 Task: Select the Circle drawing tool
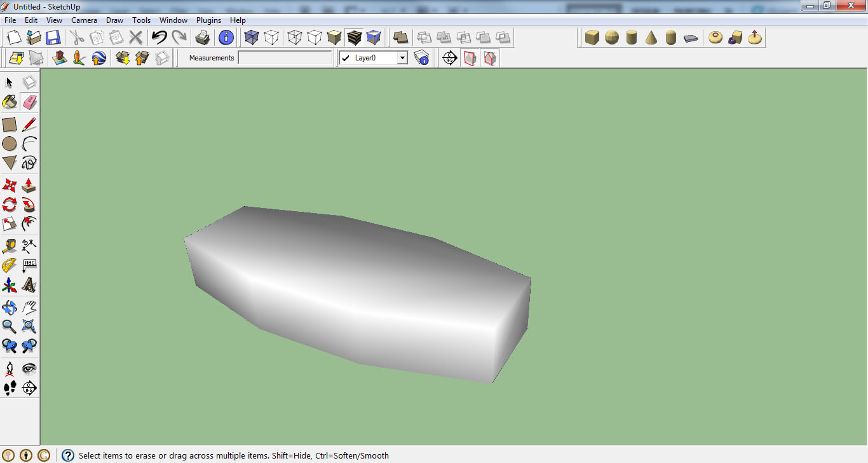(10, 144)
